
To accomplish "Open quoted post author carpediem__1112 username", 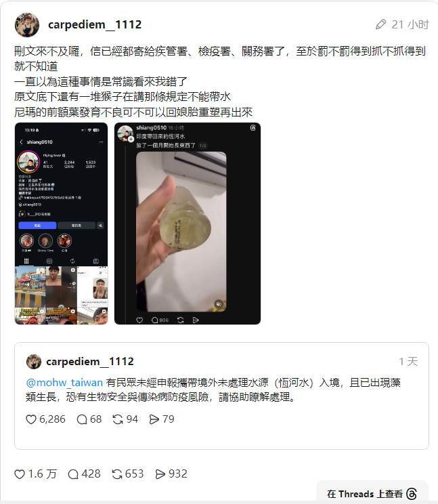I will click(x=90, y=362).
